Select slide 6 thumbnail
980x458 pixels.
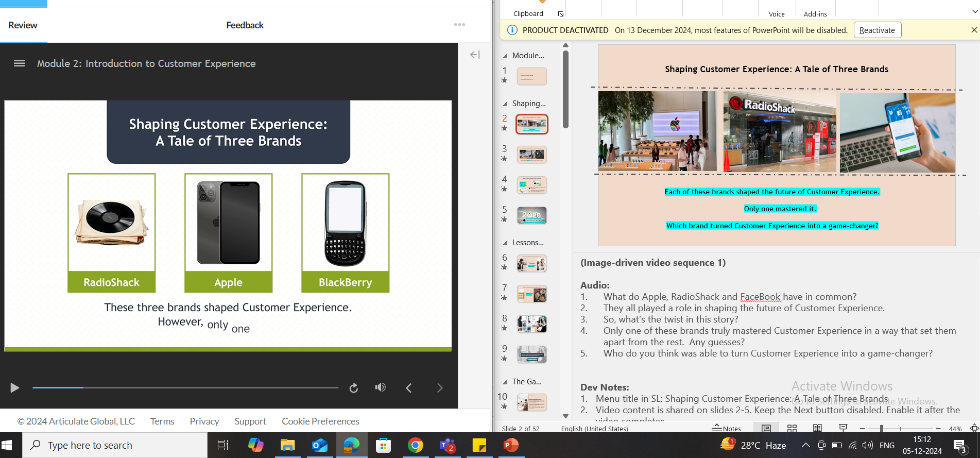coord(532,263)
